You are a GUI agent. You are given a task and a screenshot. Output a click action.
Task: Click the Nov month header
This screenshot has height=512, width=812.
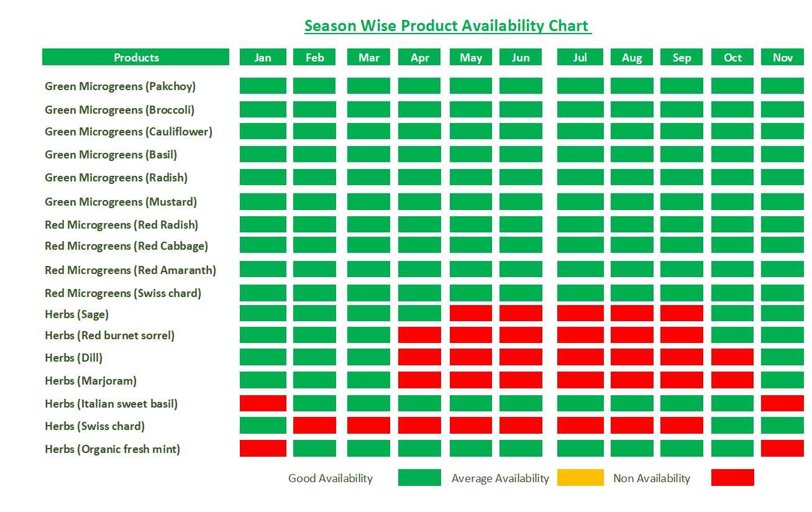[782, 58]
